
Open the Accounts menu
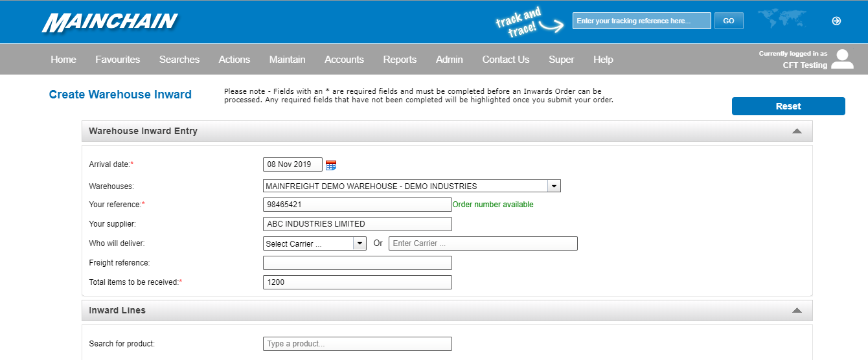344,60
